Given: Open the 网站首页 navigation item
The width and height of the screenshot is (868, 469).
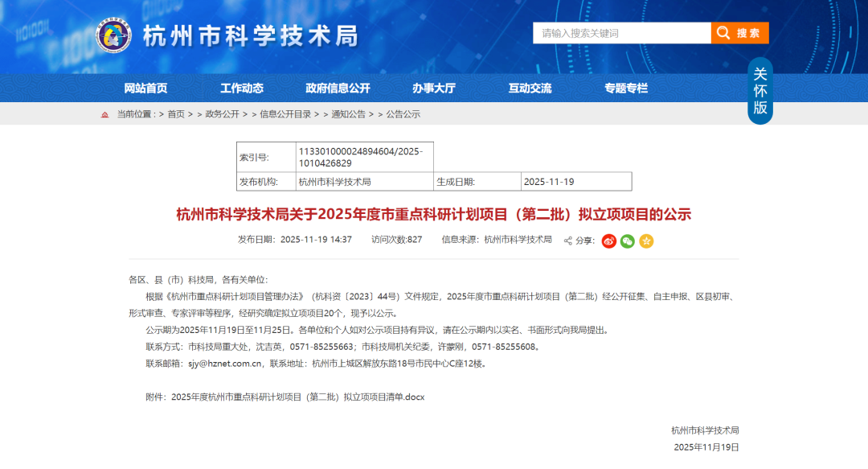Looking at the screenshot, I should coord(145,88).
